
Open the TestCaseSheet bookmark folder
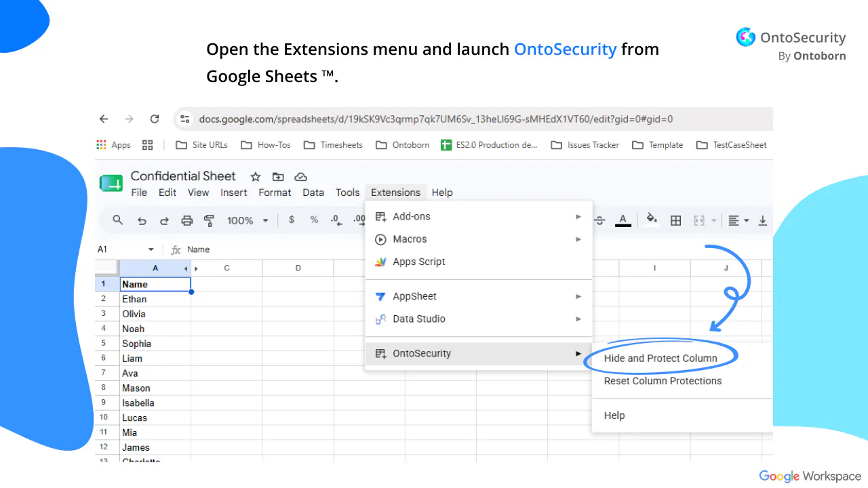731,145
